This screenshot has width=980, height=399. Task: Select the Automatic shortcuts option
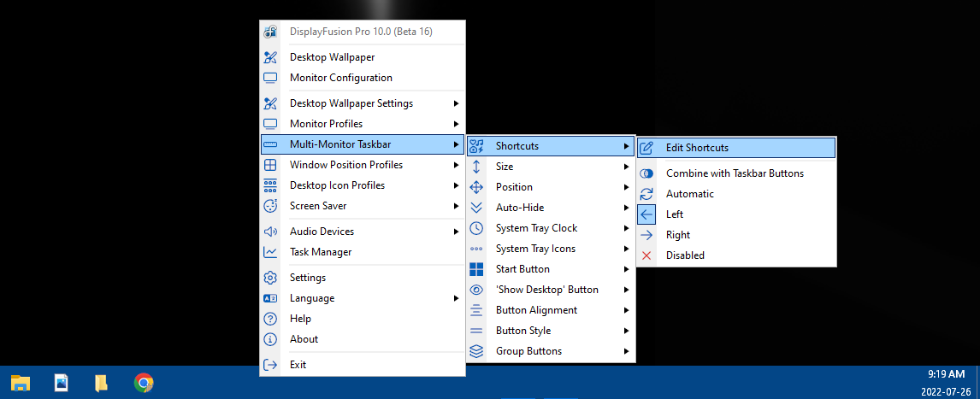click(x=736, y=194)
